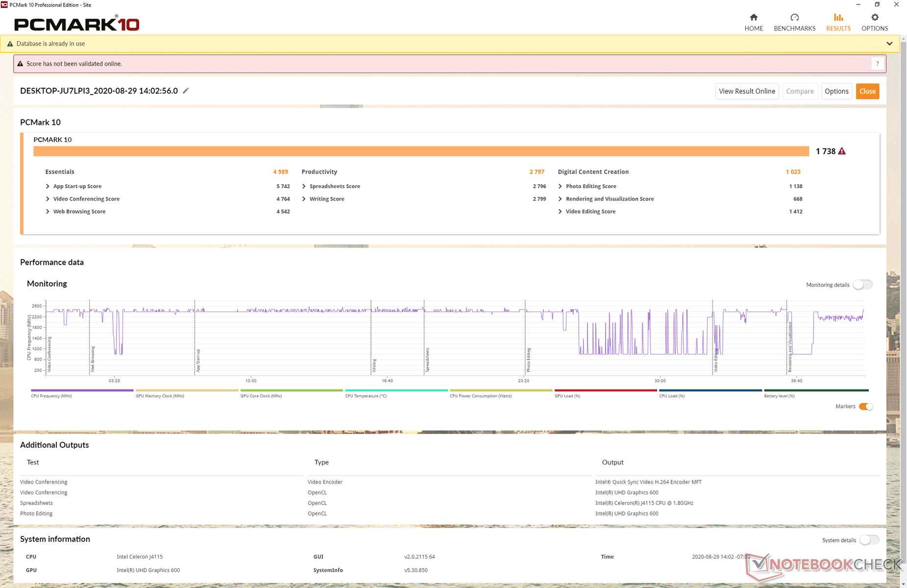Screen dimensions: 907x588
Task: Click the overall PCMark 10 orange score bar
Action: point(421,151)
